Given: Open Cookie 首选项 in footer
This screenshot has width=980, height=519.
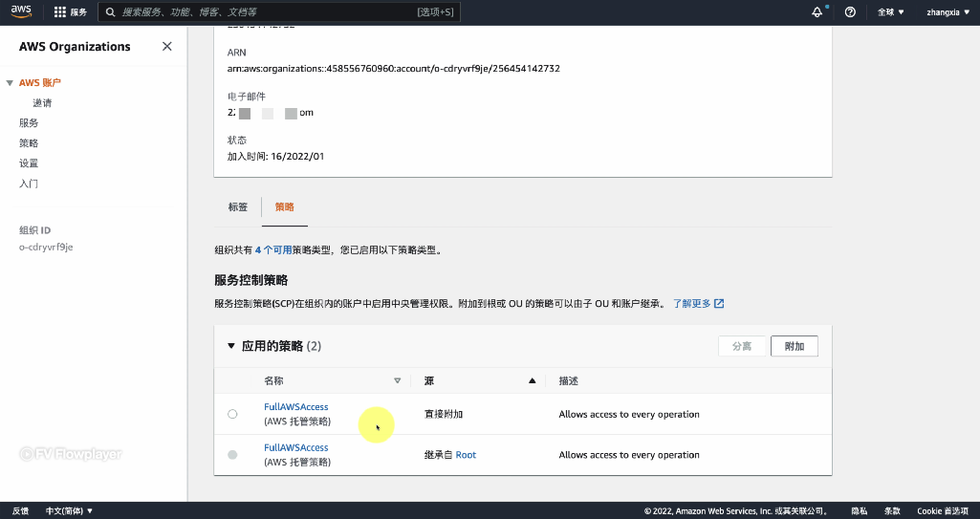Looking at the screenshot, I should (943, 511).
